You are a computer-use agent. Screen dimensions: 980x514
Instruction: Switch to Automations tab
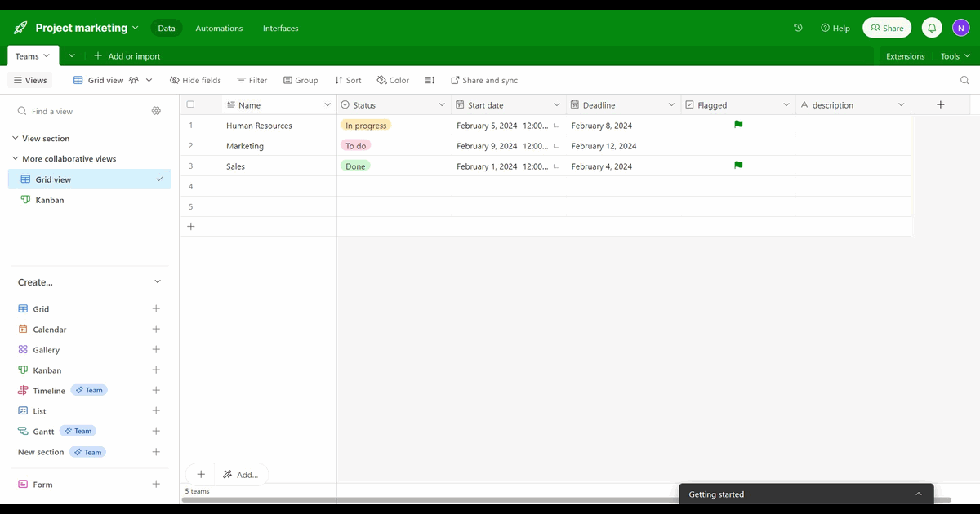click(219, 28)
